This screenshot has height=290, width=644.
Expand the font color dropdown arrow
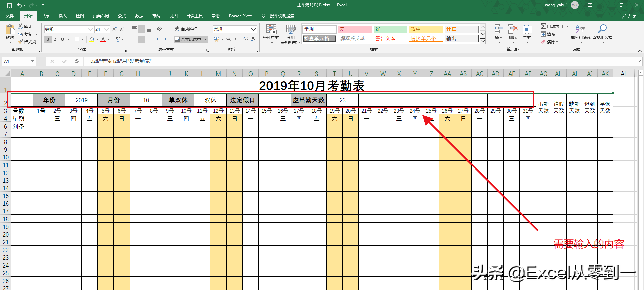point(108,39)
